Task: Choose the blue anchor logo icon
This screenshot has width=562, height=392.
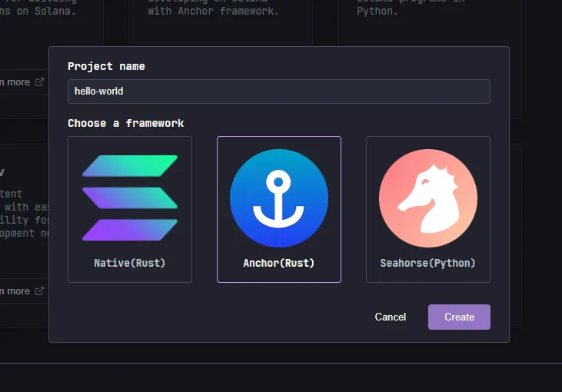Action: pyautogui.click(x=279, y=198)
